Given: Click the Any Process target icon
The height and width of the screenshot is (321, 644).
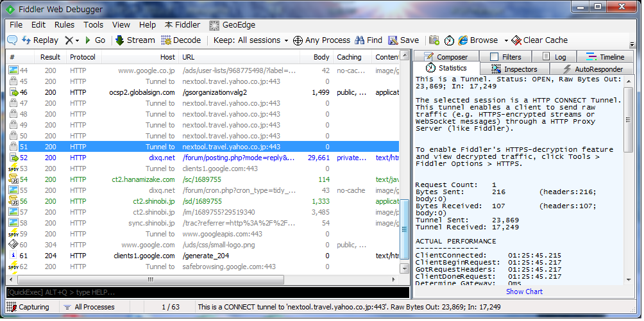Looking at the screenshot, I should pos(298,40).
